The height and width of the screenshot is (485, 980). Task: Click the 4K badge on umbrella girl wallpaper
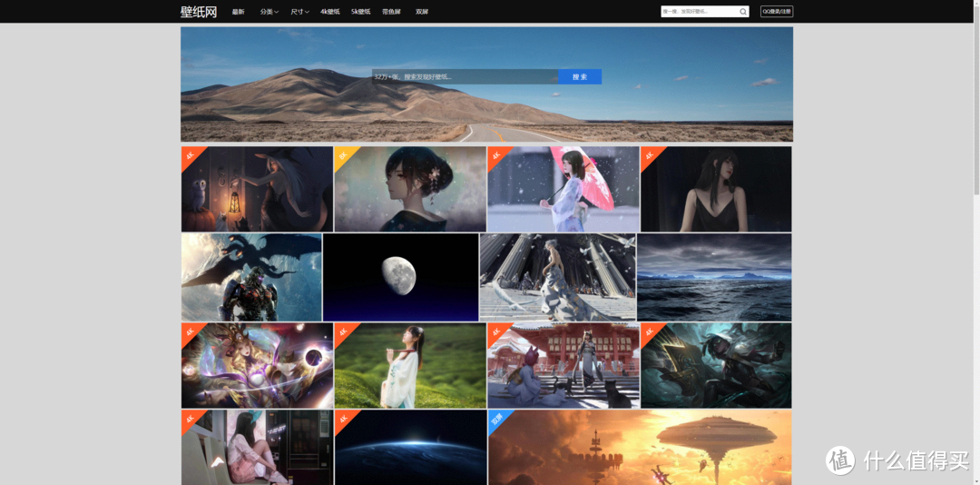coord(496,155)
